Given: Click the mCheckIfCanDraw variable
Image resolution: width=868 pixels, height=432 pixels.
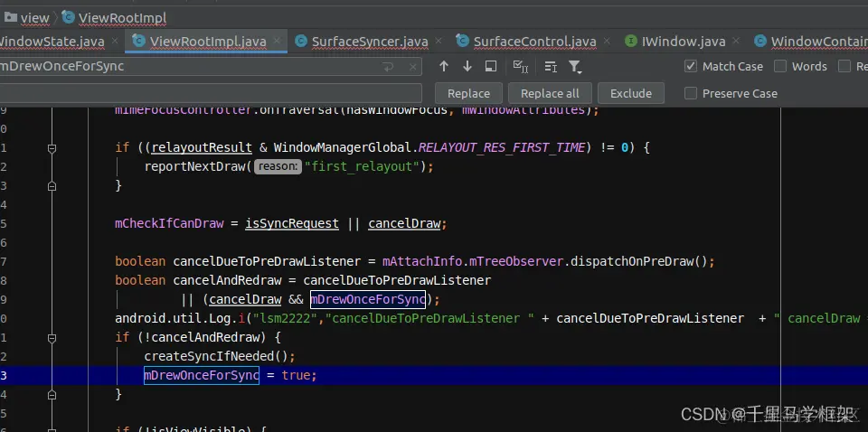Looking at the screenshot, I should (169, 223).
